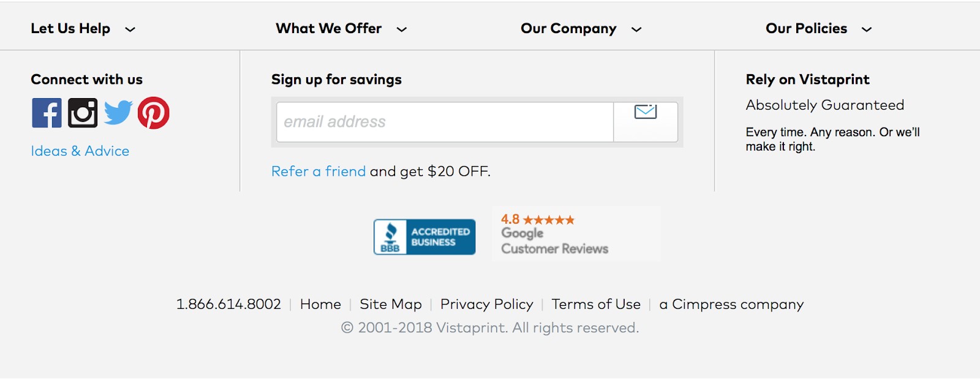Open the Pinterest social icon

click(x=154, y=113)
